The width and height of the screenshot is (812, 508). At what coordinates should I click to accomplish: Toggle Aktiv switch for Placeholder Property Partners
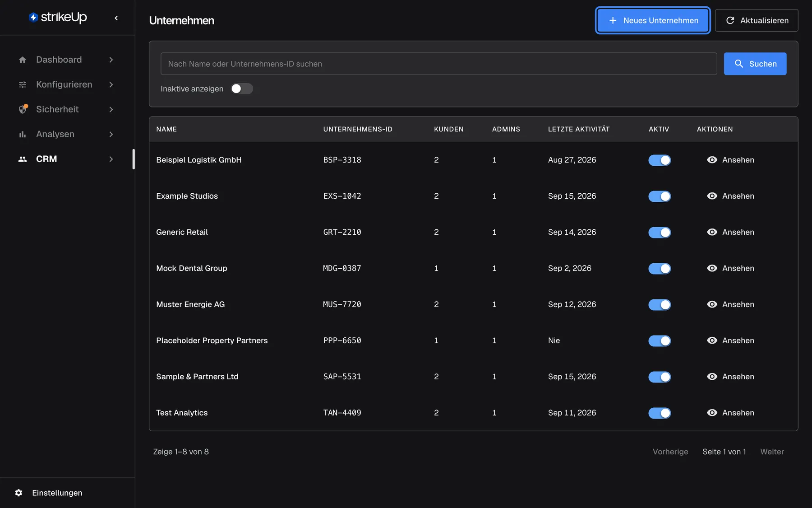pos(660,340)
